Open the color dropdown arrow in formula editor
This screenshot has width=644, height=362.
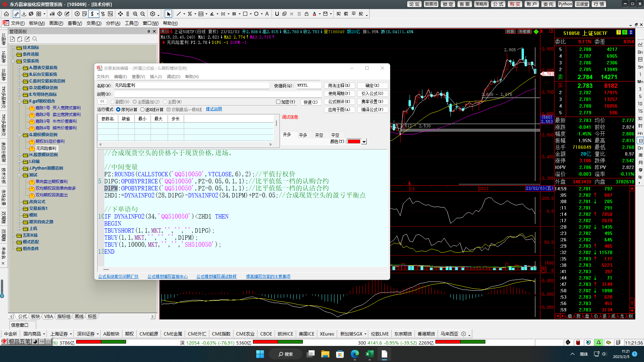tap(364, 142)
